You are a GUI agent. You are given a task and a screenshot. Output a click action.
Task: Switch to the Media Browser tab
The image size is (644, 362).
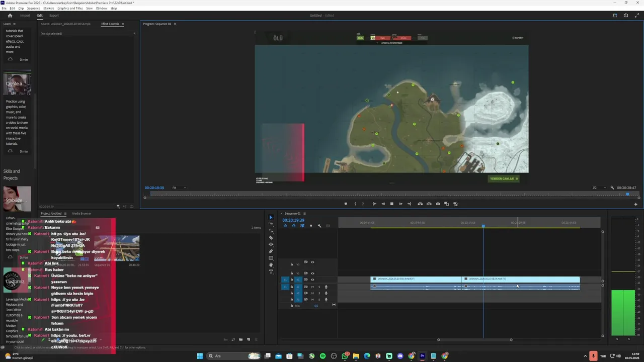click(82, 213)
